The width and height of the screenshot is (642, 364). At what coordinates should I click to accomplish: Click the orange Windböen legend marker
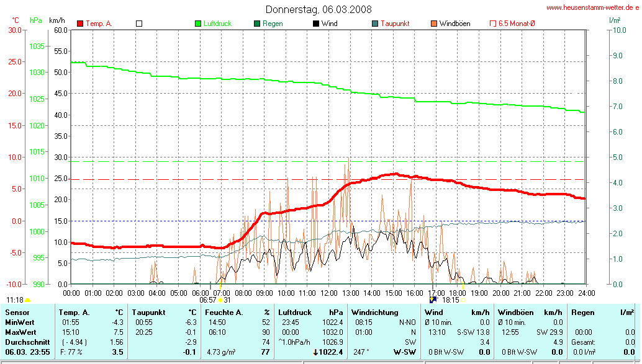point(433,24)
